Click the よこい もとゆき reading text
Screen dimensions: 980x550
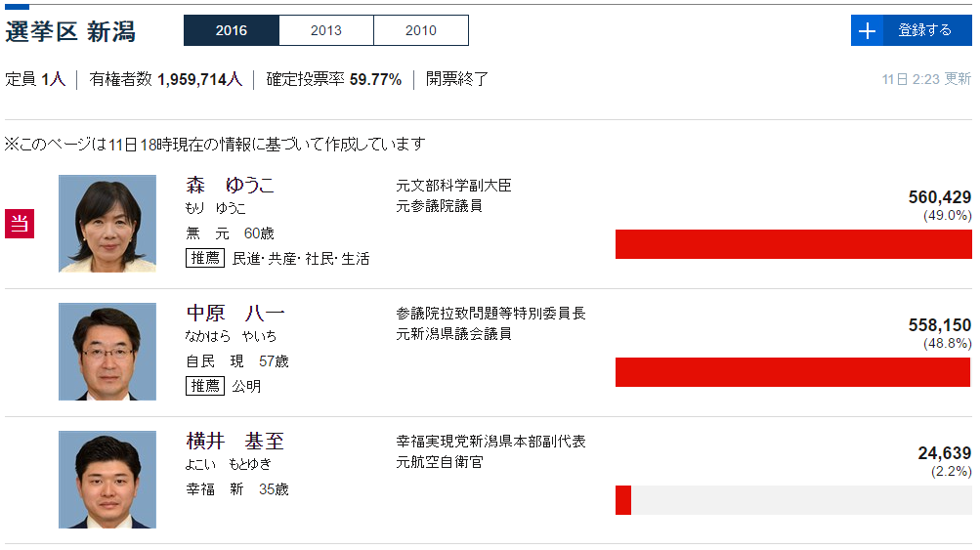pos(228,464)
